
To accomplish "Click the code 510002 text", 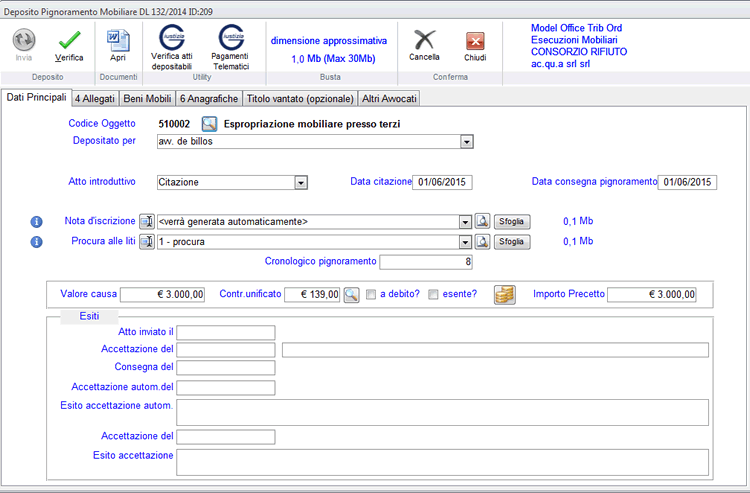I will pyautogui.click(x=174, y=124).
